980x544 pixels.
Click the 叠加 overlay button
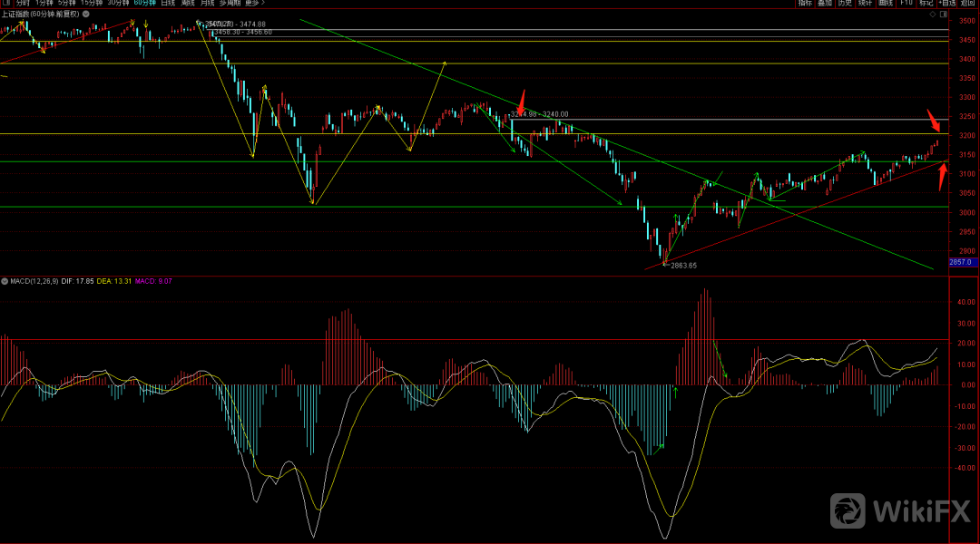pyautogui.click(x=825, y=4)
